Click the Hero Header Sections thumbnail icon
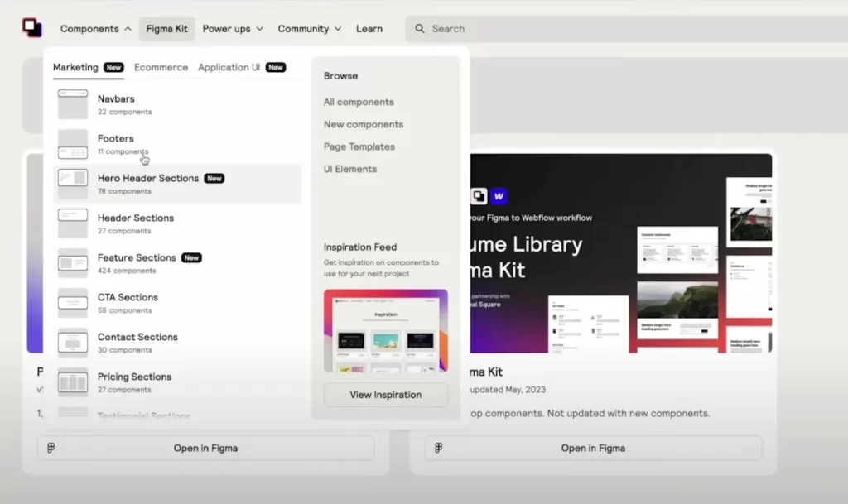This screenshot has width=848, height=504. click(x=73, y=184)
